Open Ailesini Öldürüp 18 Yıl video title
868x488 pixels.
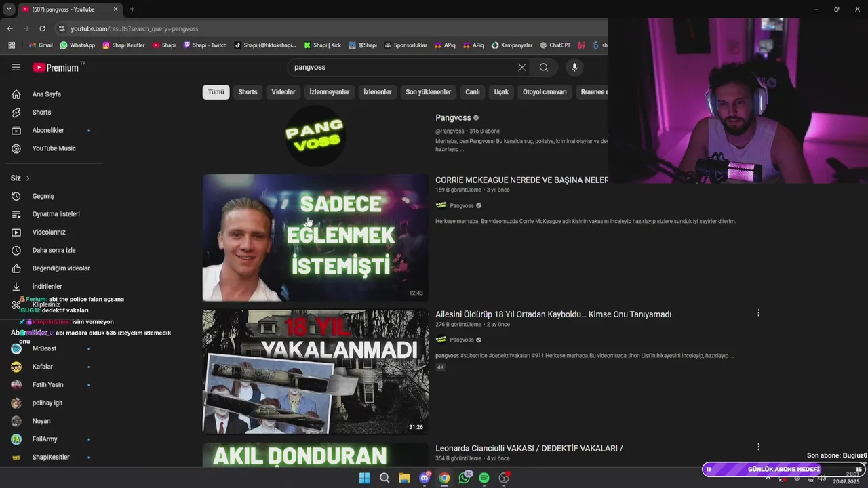click(553, 314)
